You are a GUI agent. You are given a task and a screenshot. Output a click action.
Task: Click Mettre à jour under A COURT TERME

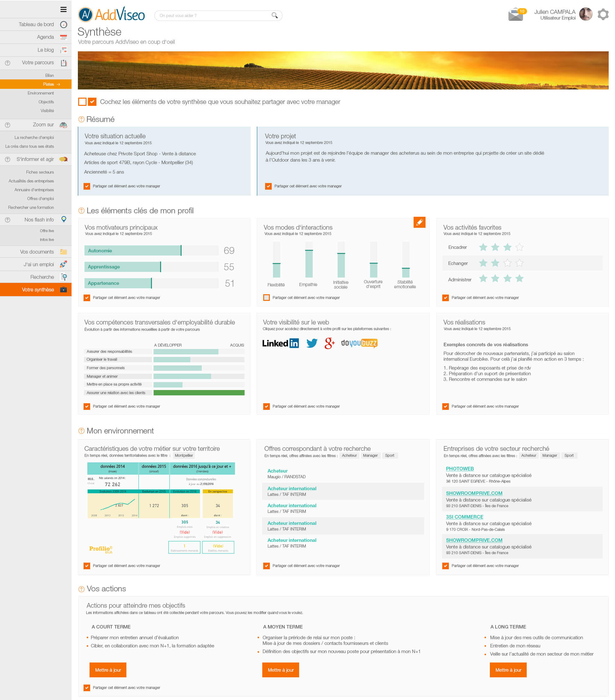click(107, 670)
